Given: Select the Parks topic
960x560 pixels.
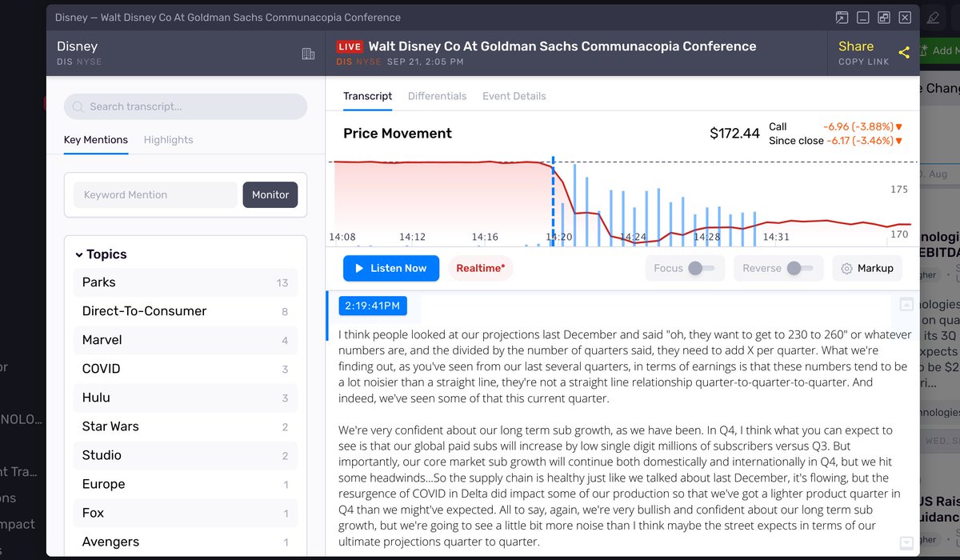Looking at the screenshot, I should coord(185,282).
